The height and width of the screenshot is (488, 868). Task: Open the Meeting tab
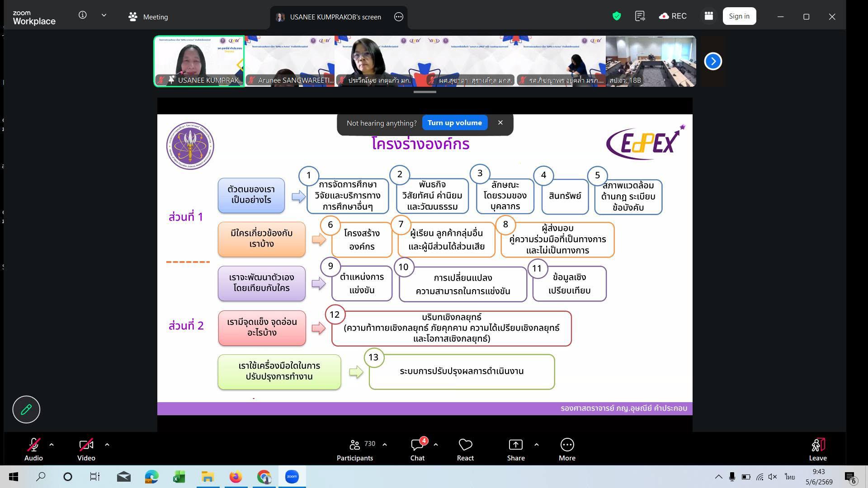(x=148, y=17)
